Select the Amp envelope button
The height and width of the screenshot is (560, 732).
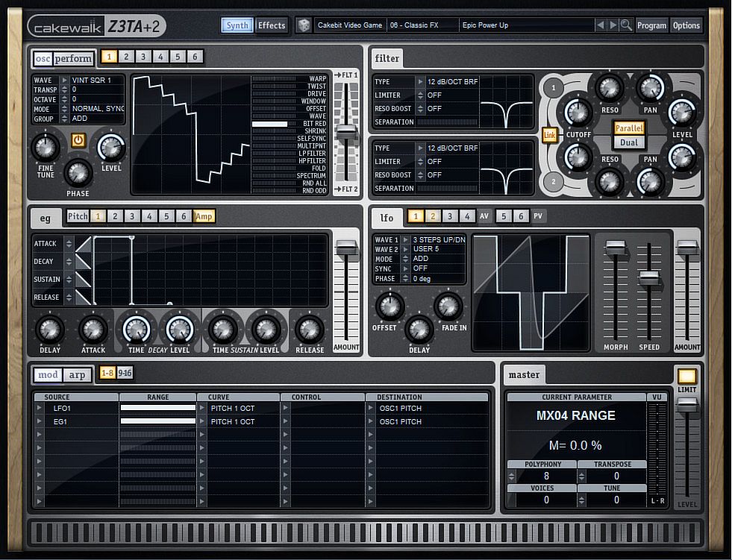click(x=204, y=216)
